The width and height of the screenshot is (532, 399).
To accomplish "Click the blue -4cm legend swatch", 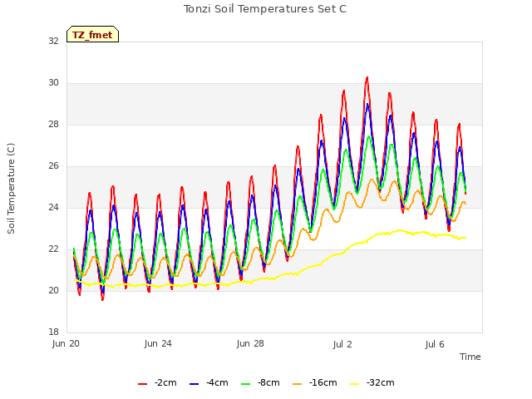I will coord(194,384).
